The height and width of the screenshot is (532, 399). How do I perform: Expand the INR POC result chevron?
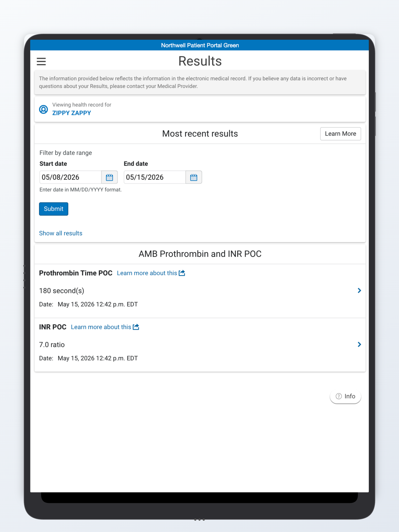(359, 344)
